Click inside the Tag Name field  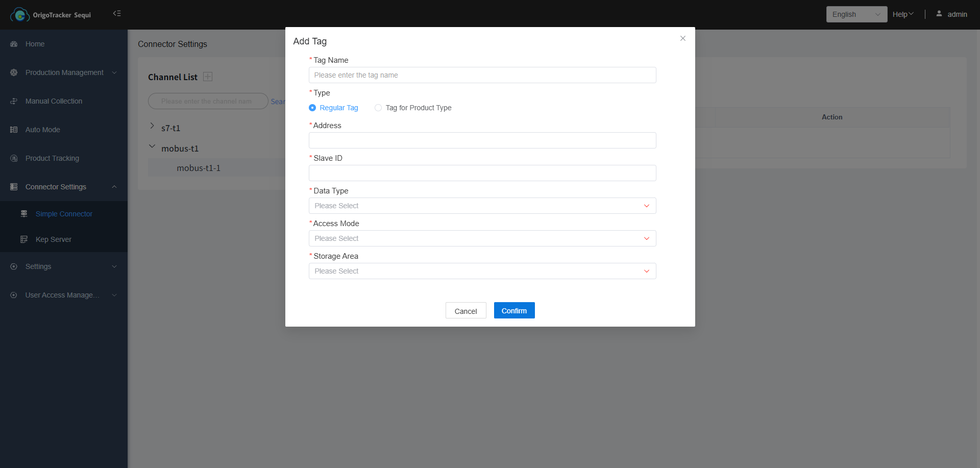(482, 75)
